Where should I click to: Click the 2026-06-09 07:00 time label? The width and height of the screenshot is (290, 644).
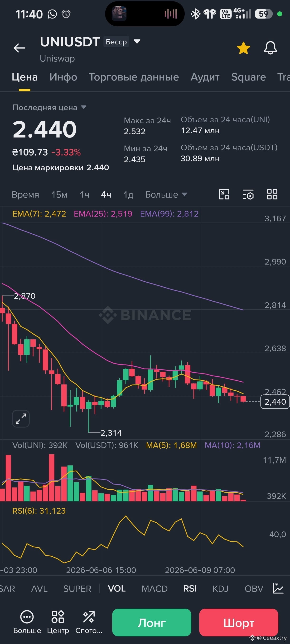coord(200,570)
